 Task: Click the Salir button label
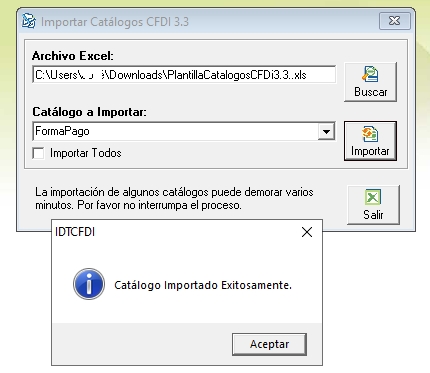pos(373,215)
